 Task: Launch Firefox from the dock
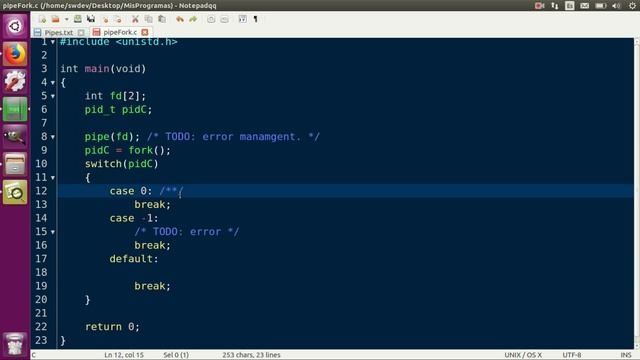pos(15,54)
